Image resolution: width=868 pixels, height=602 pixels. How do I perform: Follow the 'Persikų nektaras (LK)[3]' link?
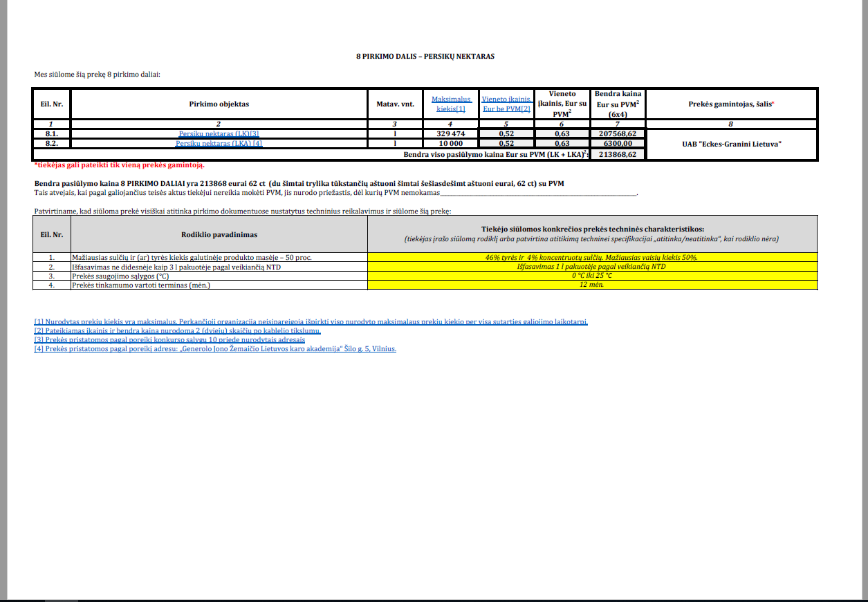pyautogui.click(x=219, y=133)
